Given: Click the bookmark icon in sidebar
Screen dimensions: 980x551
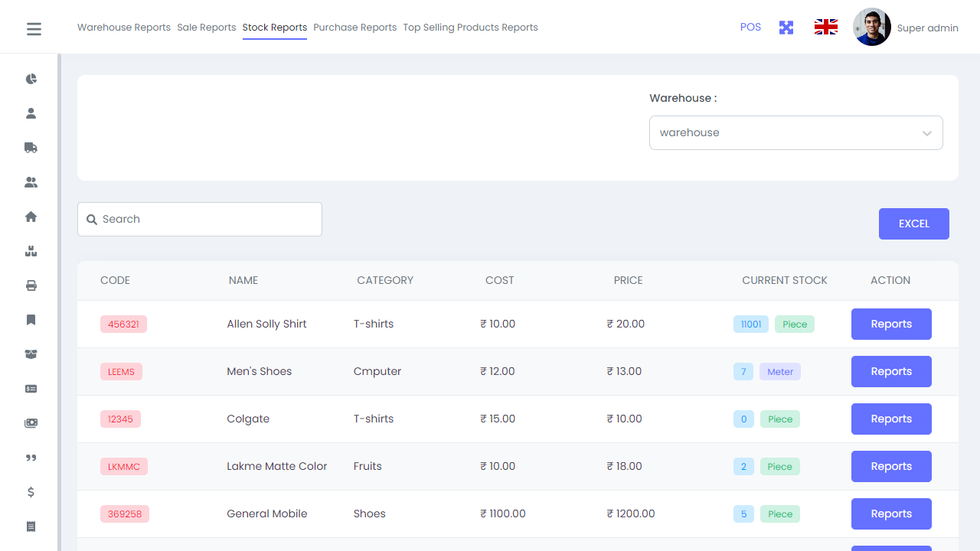Looking at the screenshot, I should (31, 320).
